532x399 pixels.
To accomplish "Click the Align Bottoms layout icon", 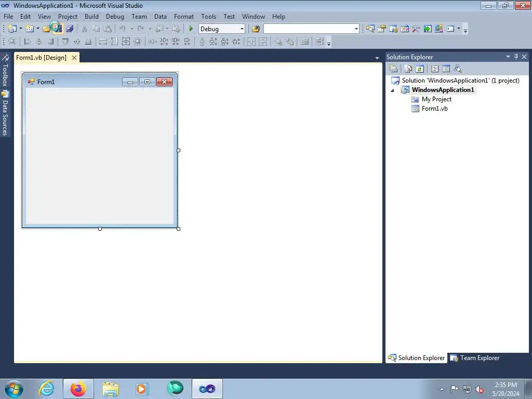I will pyautogui.click(x=88, y=42).
